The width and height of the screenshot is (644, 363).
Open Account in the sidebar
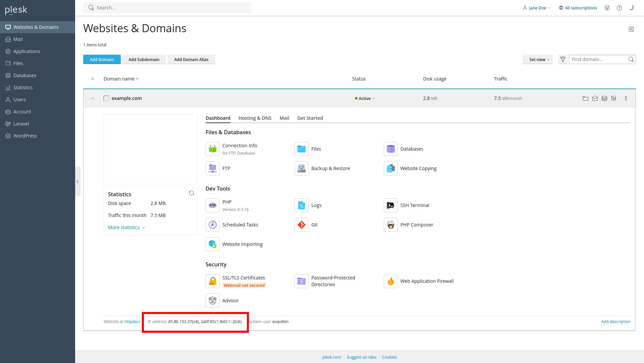pos(38,112)
